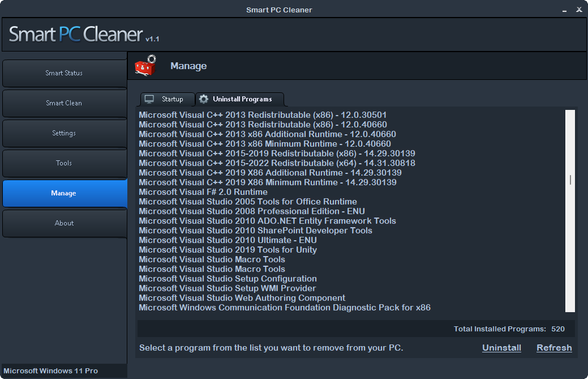
Task: Select Microsoft Visual F# 2.0 Runtime
Action: click(203, 192)
